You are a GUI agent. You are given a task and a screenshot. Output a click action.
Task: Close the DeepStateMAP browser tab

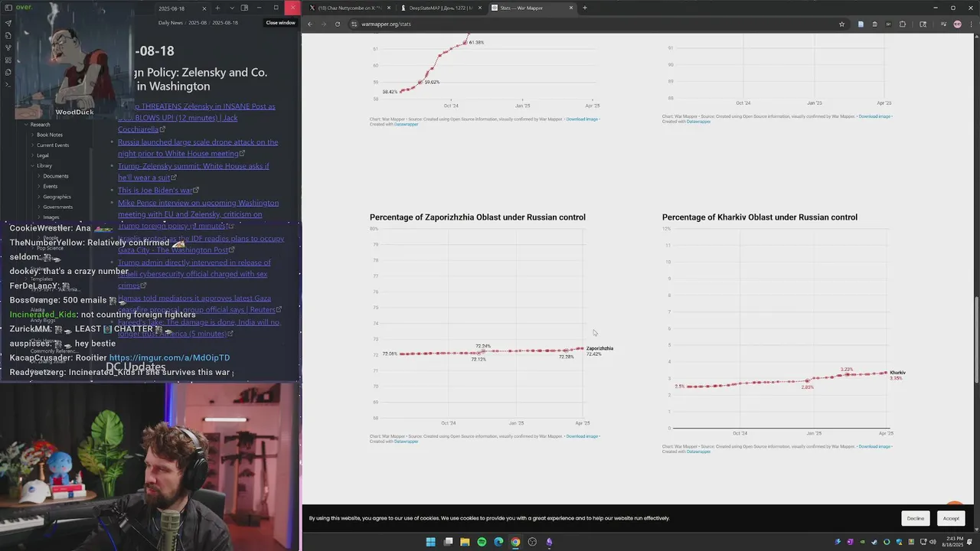point(480,8)
